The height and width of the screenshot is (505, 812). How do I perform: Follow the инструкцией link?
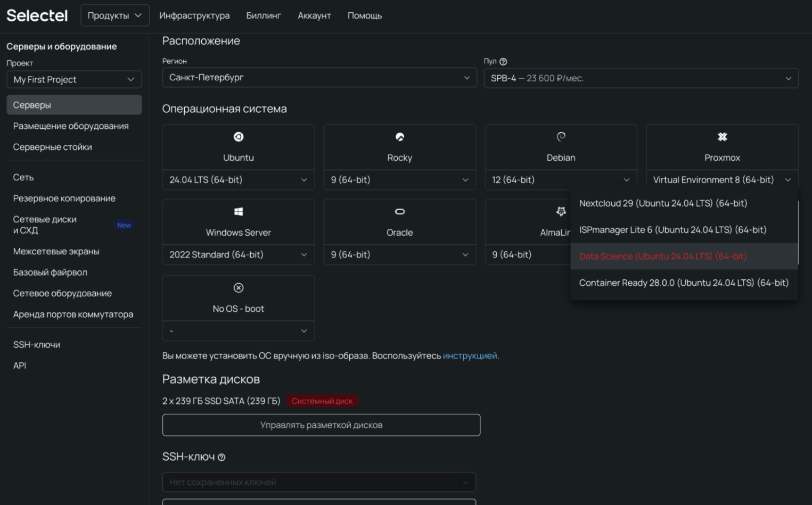click(470, 355)
